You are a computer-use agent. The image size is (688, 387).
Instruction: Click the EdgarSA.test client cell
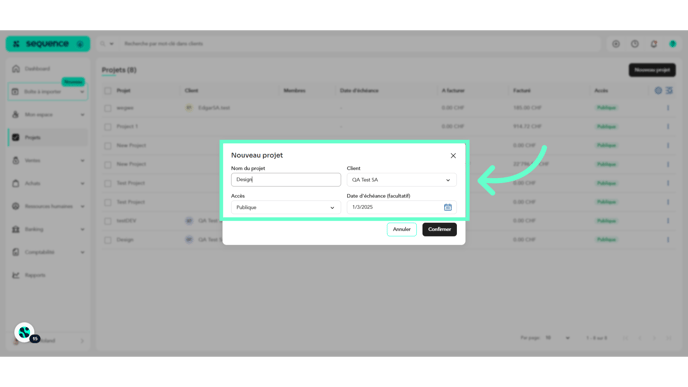(214, 108)
